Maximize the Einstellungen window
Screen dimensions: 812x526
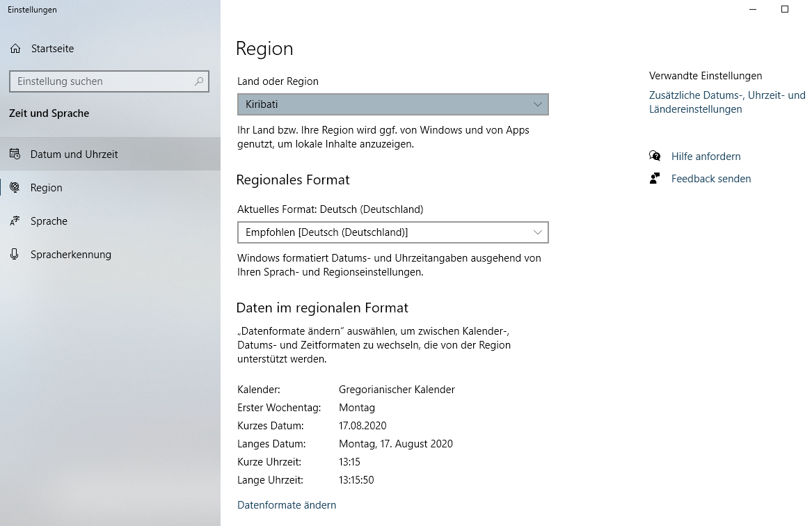click(785, 9)
